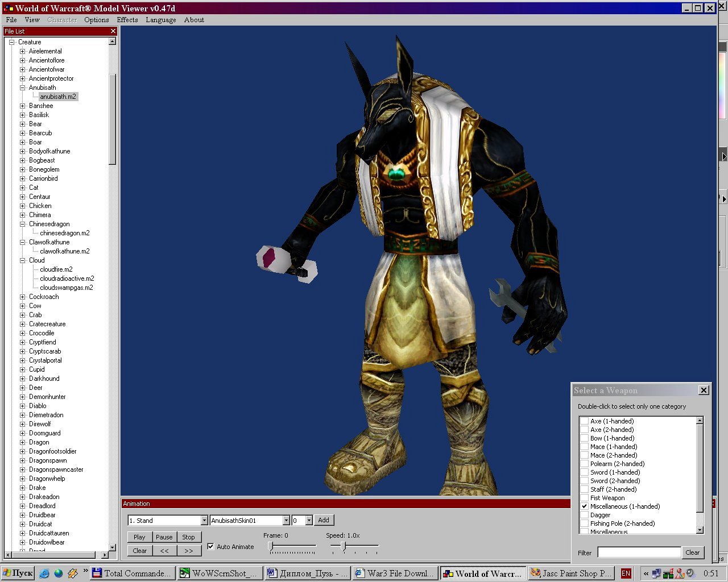This screenshot has height=582, width=728.
Task: Expand the Banshee folder
Action: 23,106
